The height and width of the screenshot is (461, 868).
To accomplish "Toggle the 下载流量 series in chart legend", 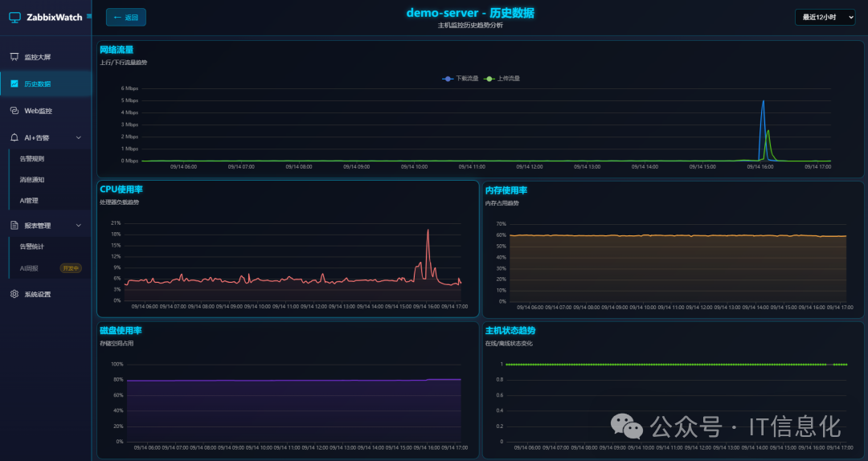I will (x=461, y=79).
